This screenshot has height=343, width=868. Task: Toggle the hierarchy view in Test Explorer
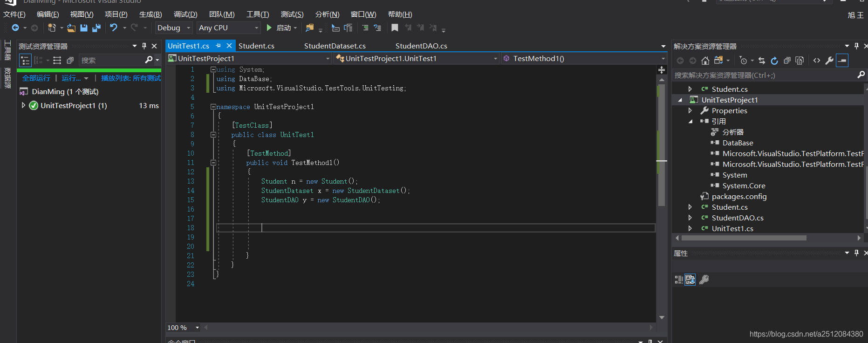pos(25,60)
